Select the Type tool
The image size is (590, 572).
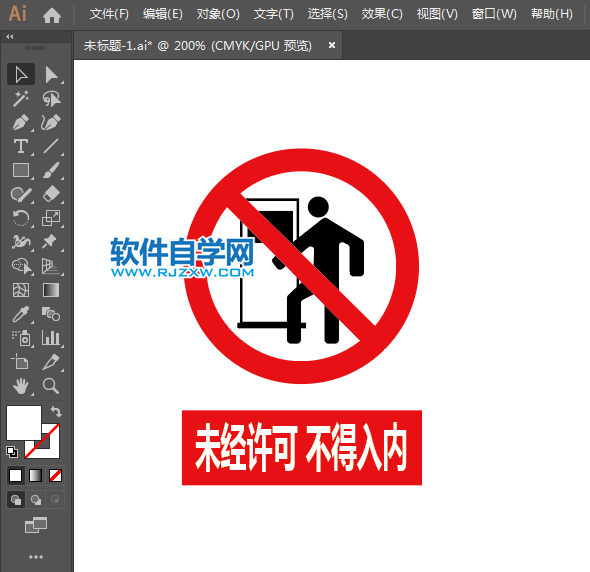click(x=21, y=146)
